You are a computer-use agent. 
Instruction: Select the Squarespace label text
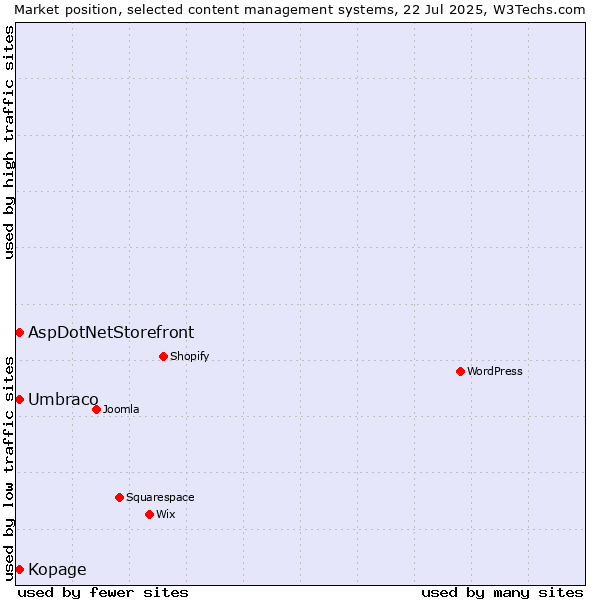point(160,497)
